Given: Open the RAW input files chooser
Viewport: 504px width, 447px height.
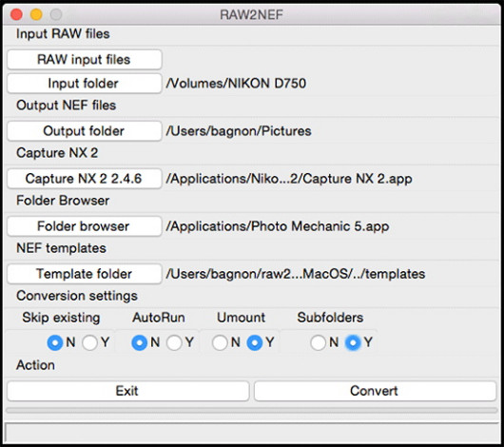Looking at the screenshot, I should pos(85,60).
